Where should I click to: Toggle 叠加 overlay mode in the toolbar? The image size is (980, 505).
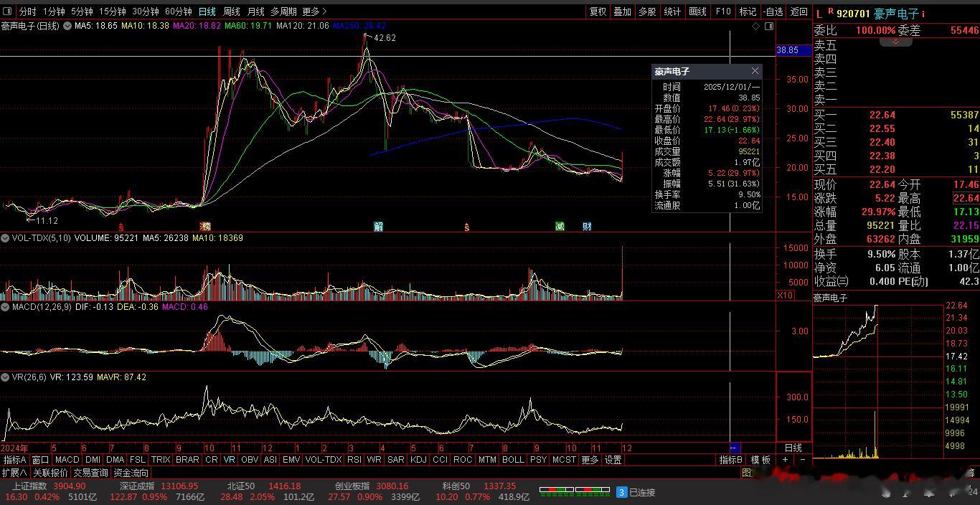point(622,11)
